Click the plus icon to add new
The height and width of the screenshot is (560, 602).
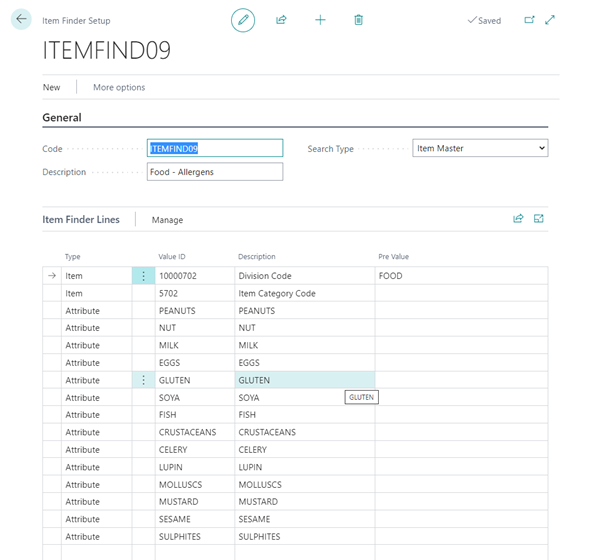tap(320, 20)
